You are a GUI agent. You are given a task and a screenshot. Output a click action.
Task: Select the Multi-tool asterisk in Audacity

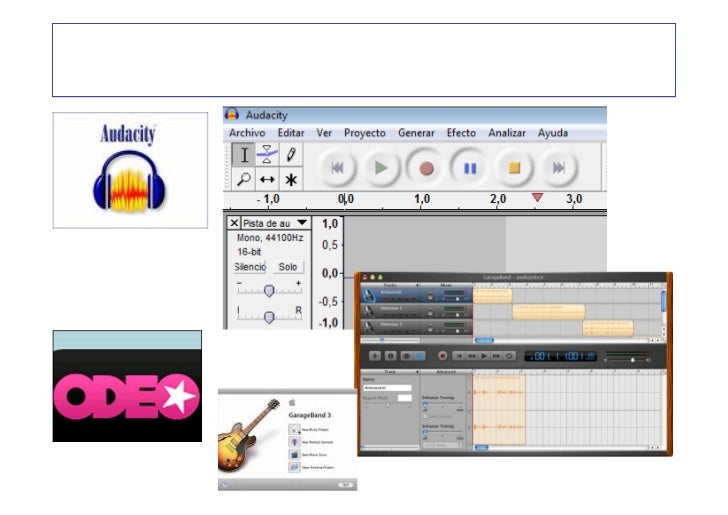[x=291, y=179]
